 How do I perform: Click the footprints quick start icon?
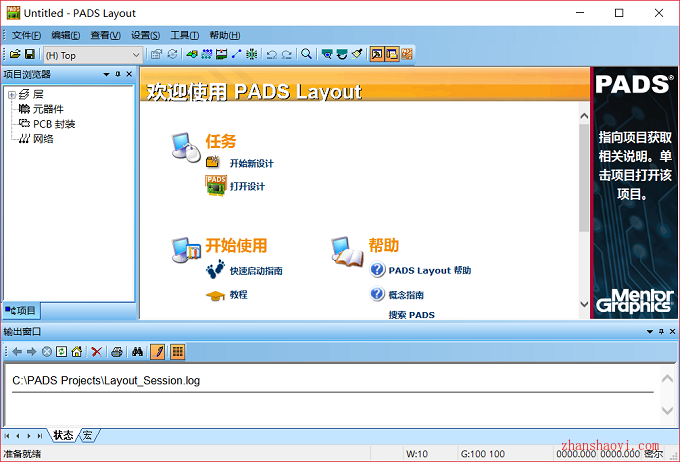[216, 269]
